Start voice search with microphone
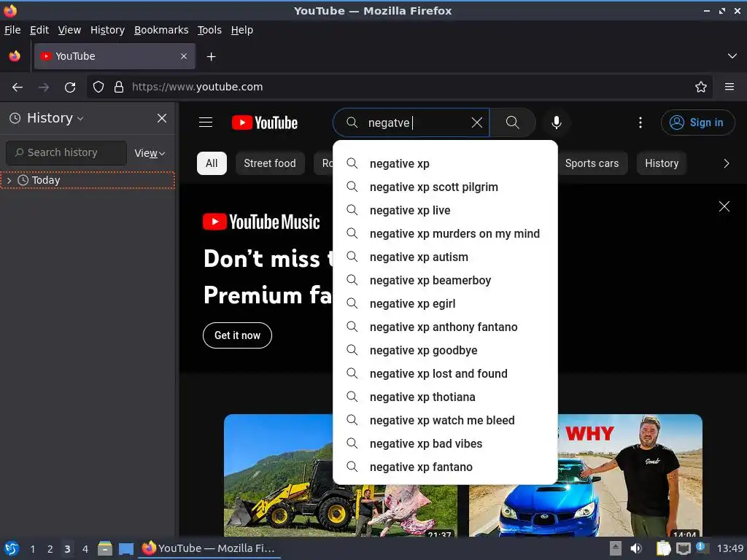The height and width of the screenshot is (560, 747). (x=556, y=122)
